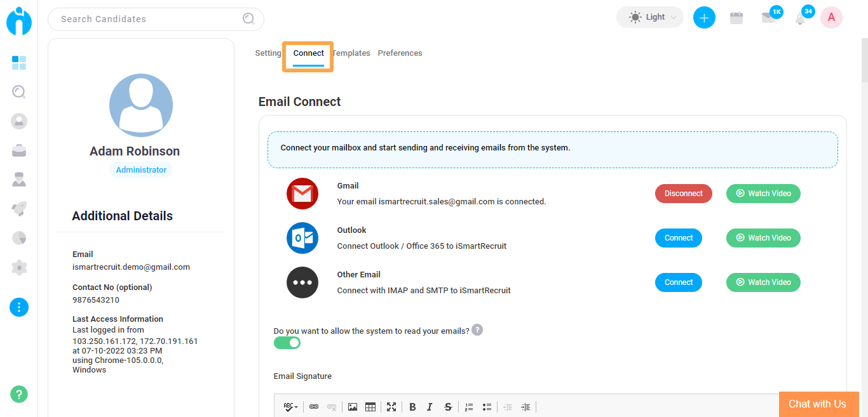Screen dimensions: 868x417
Task: Open the pie chart reports icon
Action: (19, 237)
